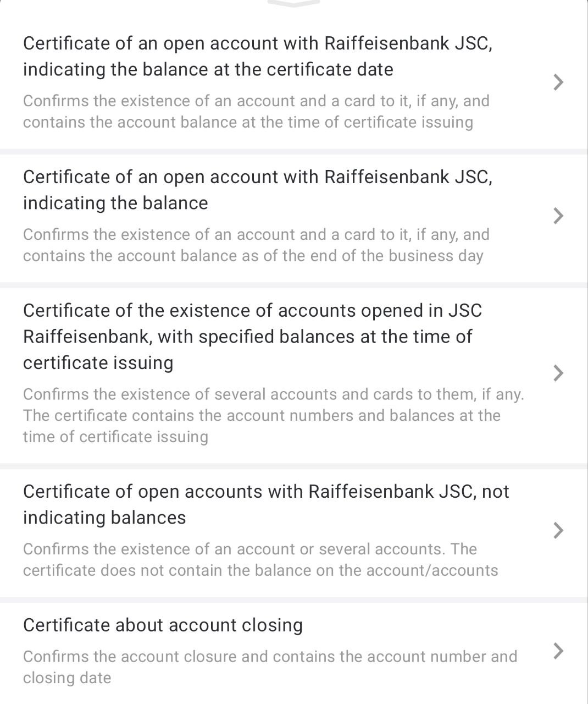Open arrow for certificate not indicating balances
Viewport: 588px width, 704px height.
coord(558,530)
